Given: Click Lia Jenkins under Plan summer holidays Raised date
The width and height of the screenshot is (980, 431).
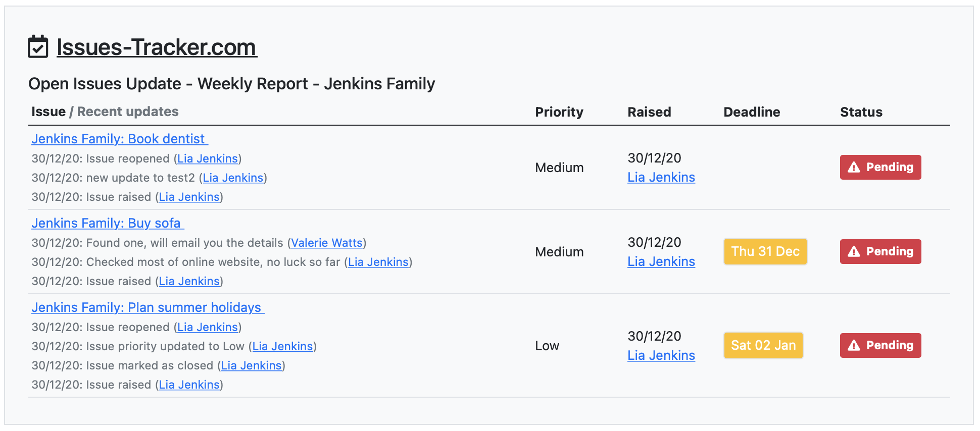Looking at the screenshot, I should tap(661, 355).
